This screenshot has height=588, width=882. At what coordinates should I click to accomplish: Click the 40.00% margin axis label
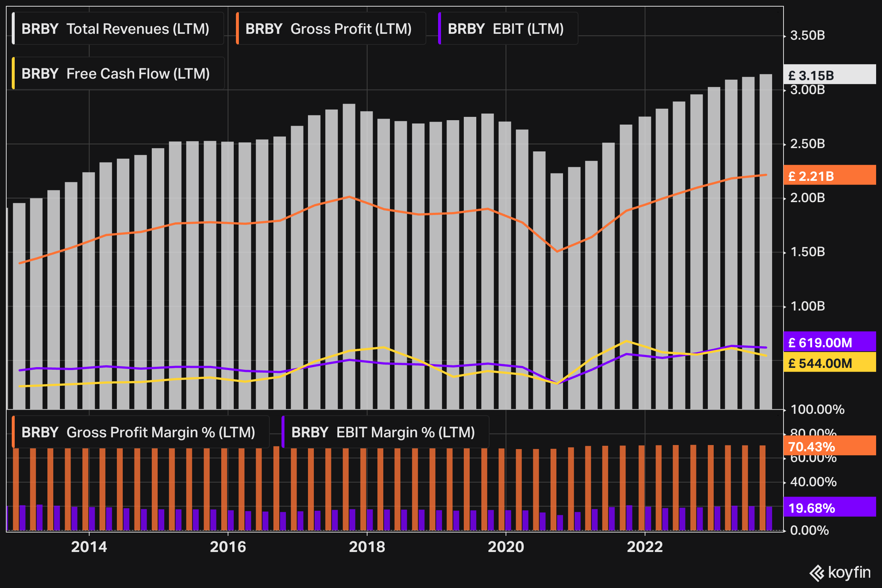pyautogui.click(x=813, y=482)
